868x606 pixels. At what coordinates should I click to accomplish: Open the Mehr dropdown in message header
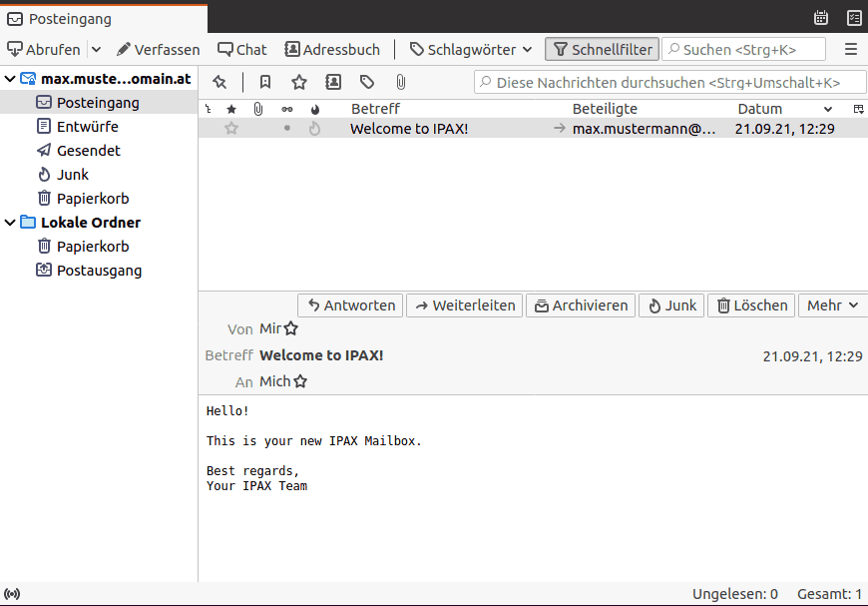click(x=832, y=305)
